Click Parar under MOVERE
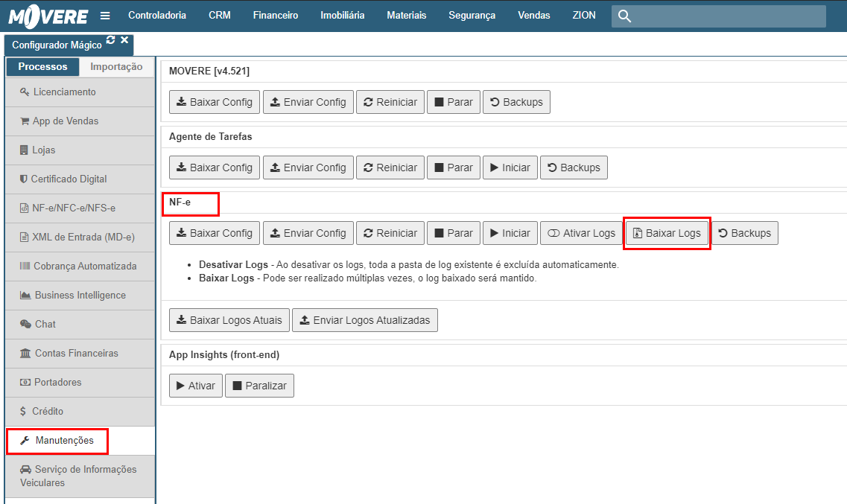Screen dimensions: 847x504 (454, 102)
